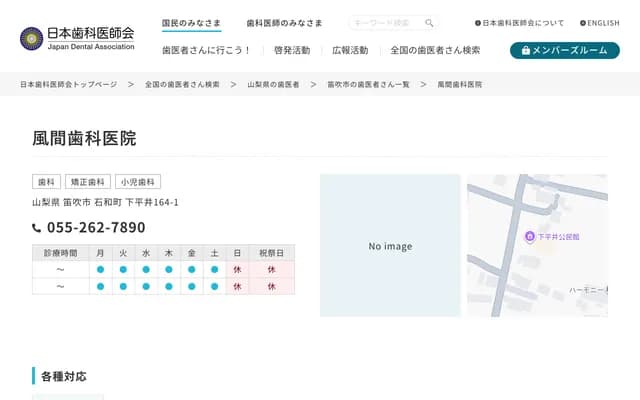Click the Japan Dental Association logo
640x400 pixels.
coord(76,37)
